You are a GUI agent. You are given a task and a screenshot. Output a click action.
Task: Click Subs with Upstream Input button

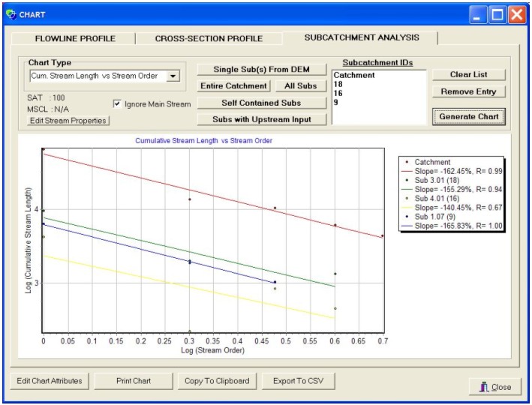(x=261, y=119)
